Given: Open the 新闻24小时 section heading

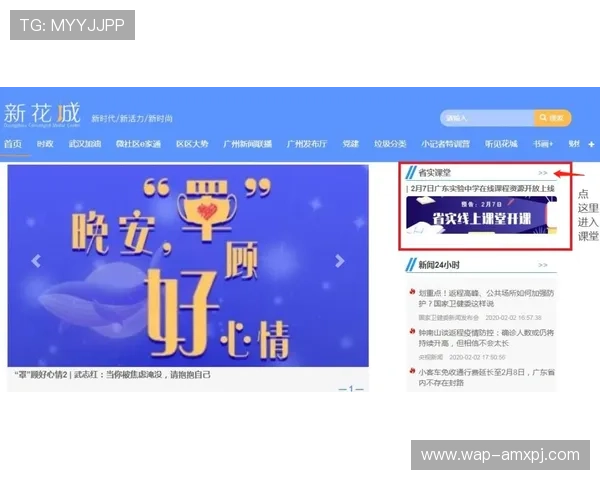Looking at the screenshot, I should coord(439,265).
